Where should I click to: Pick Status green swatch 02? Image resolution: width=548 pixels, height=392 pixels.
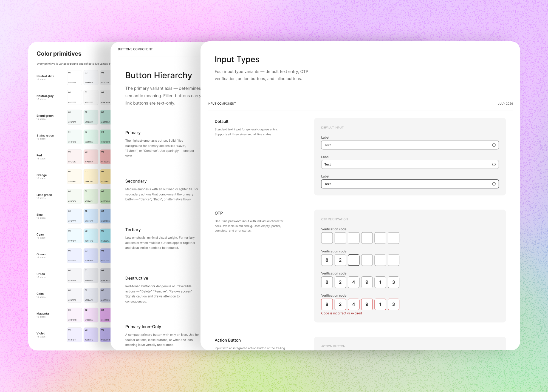(91, 137)
